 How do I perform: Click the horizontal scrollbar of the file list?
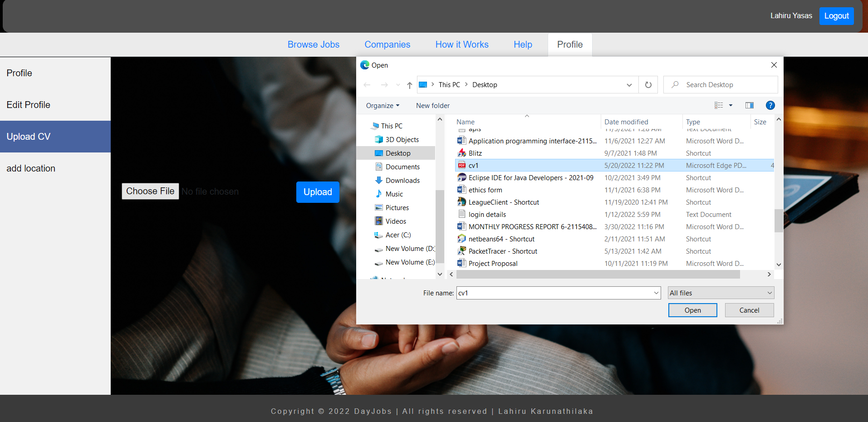(x=598, y=275)
